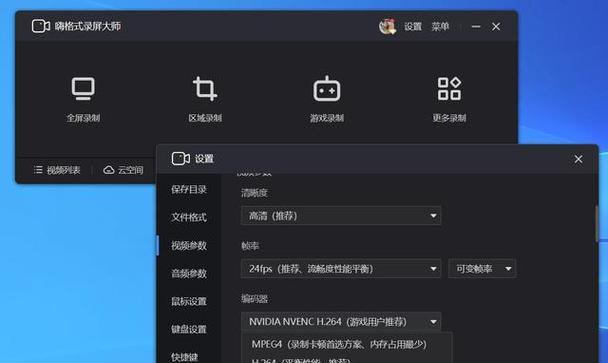Switch to 键盘设置 settings tab
This screenshot has height=363, width=608.
189,329
